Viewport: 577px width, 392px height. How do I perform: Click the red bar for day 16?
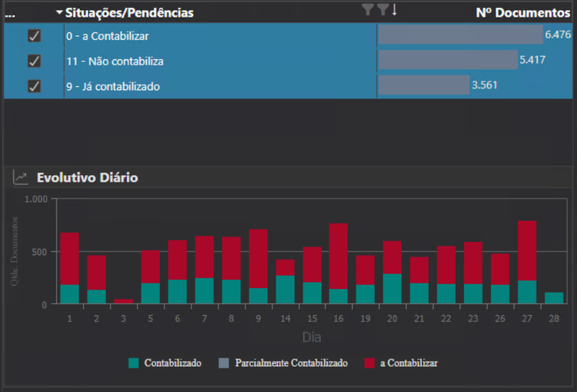(338, 257)
